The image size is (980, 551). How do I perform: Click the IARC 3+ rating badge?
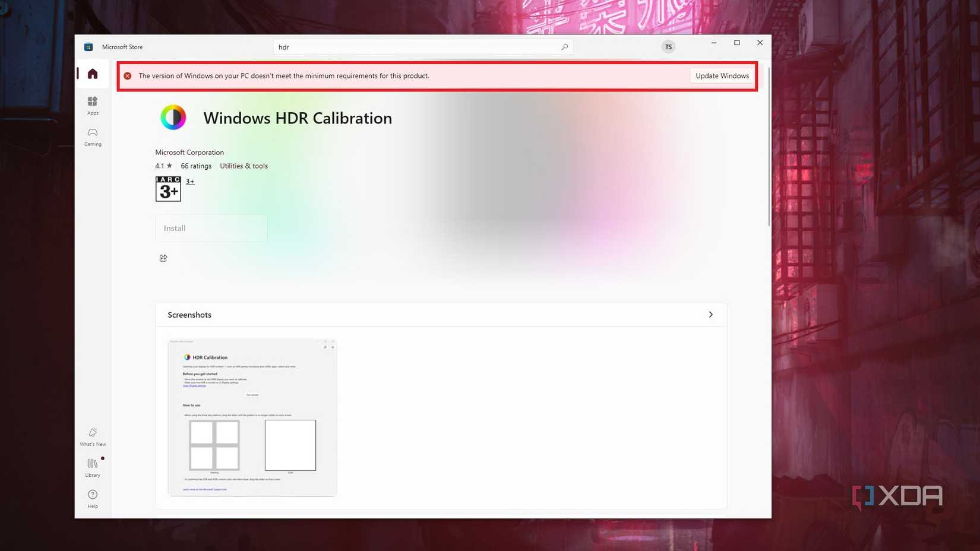pyautogui.click(x=169, y=189)
